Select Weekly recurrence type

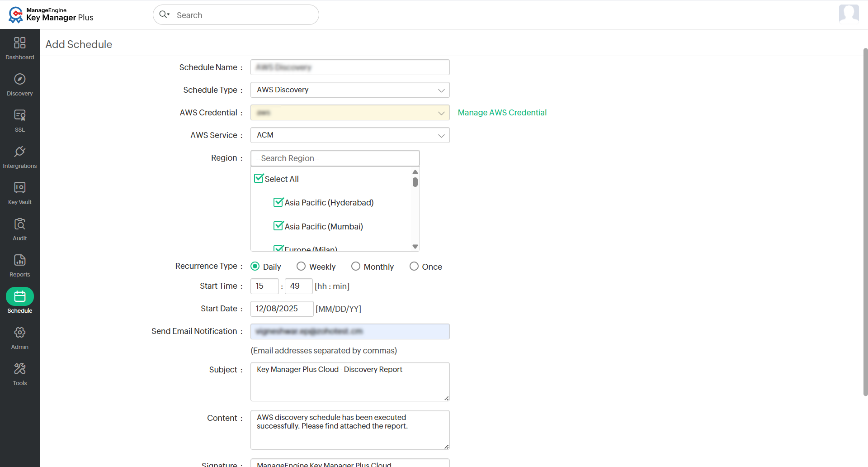pos(301,266)
